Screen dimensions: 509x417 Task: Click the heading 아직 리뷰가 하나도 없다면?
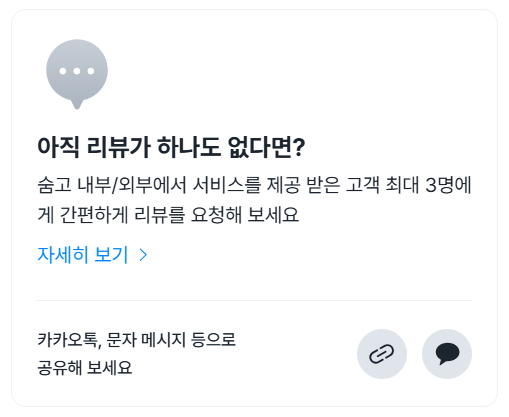[x=171, y=147]
